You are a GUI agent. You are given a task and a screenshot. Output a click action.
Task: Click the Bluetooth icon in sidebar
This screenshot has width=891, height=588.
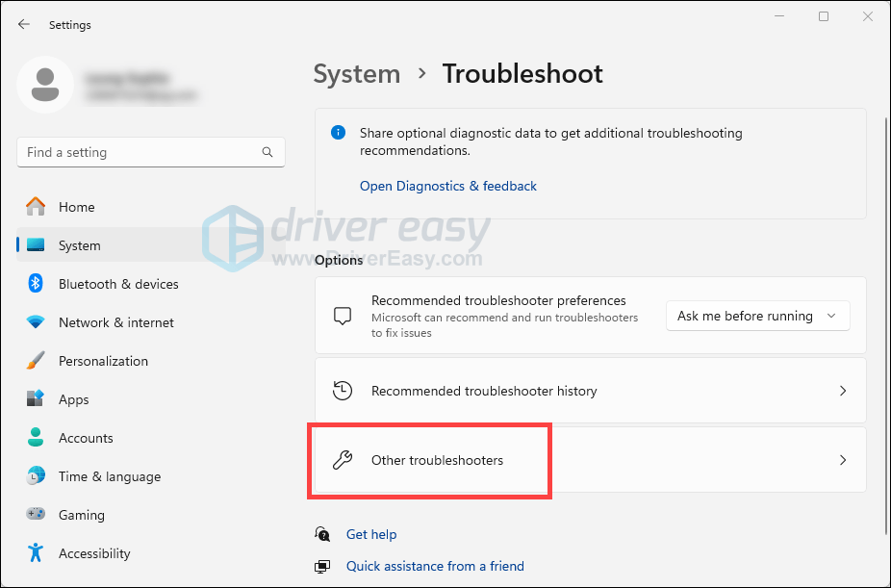click(36, 284)
